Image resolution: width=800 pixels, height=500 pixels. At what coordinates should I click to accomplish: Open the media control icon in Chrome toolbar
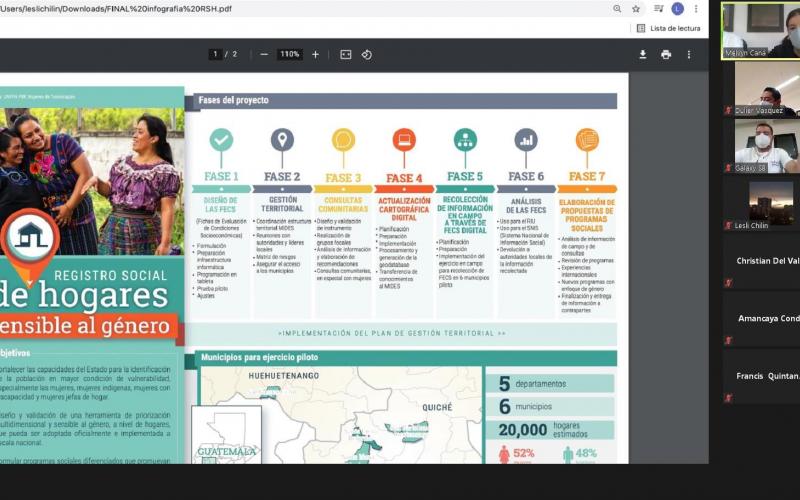coord(657,9)
